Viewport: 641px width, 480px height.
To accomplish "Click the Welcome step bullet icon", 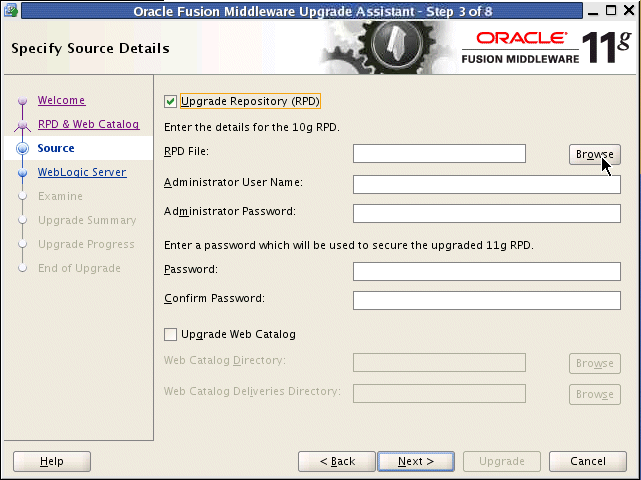I will (22, 101).
